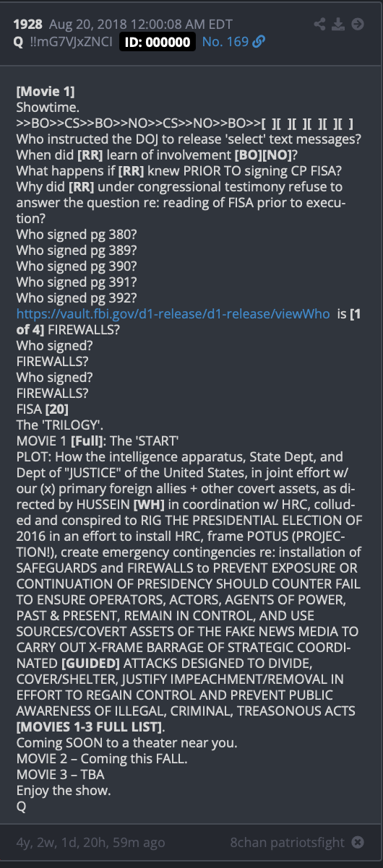This screenshot has width=383, height=868.
Task: Click the ID: 000000 badge
Action: pos(158,42)
